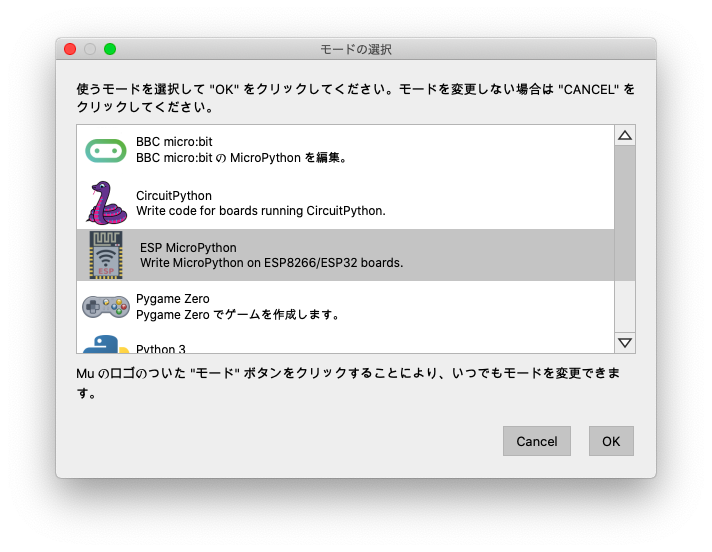
Task: Click 'Pygame Zero でゲームを作成します。' description
Action: pyautogui.click(x=238, y=315)
